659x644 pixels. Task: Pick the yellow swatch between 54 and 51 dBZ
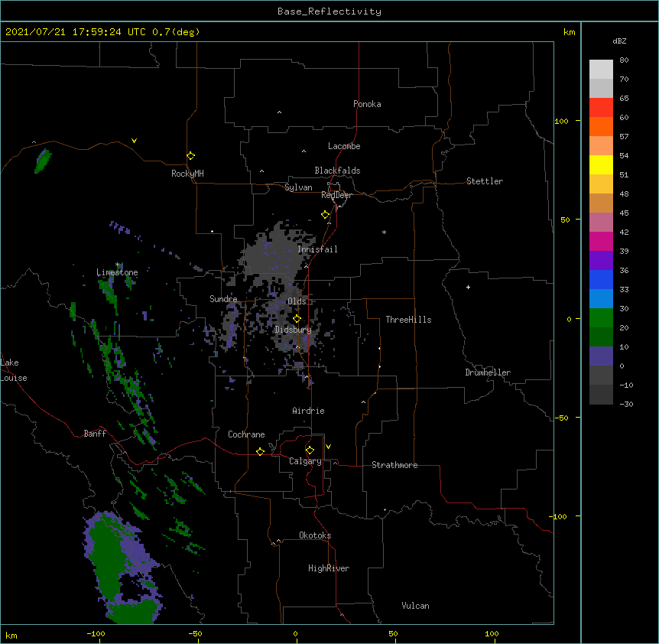coord(601,165)
